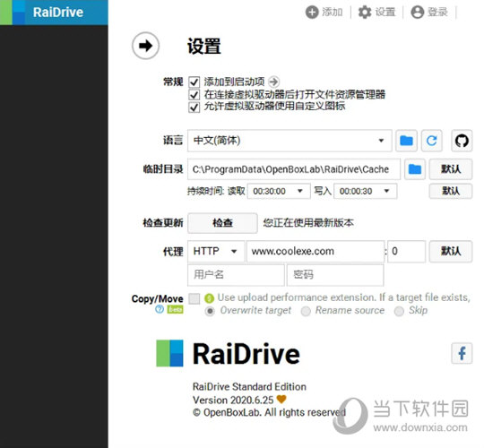484x448 pixels.
Task: Click 默认 button for 持续时间 row
Action: point(451,191)
